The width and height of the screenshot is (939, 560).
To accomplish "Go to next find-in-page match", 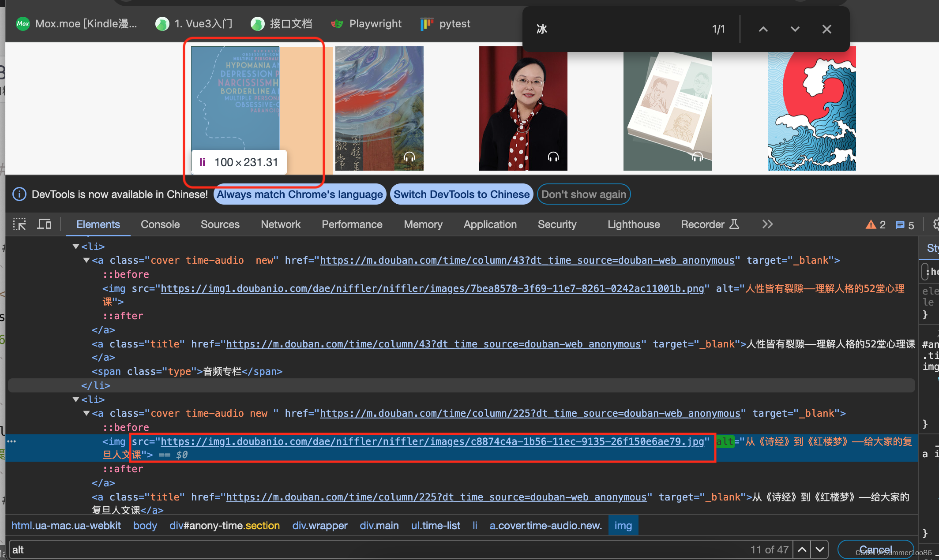I will (x=795, y=29).
